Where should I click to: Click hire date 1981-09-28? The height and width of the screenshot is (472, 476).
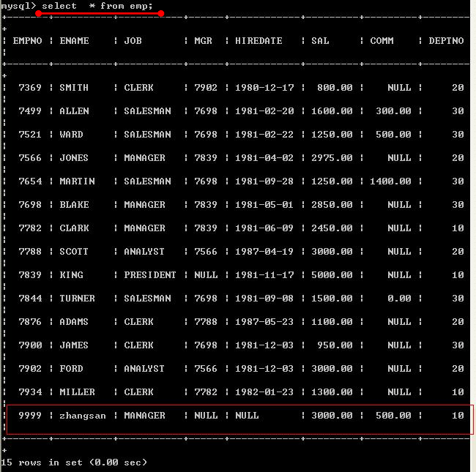[264, 181]
